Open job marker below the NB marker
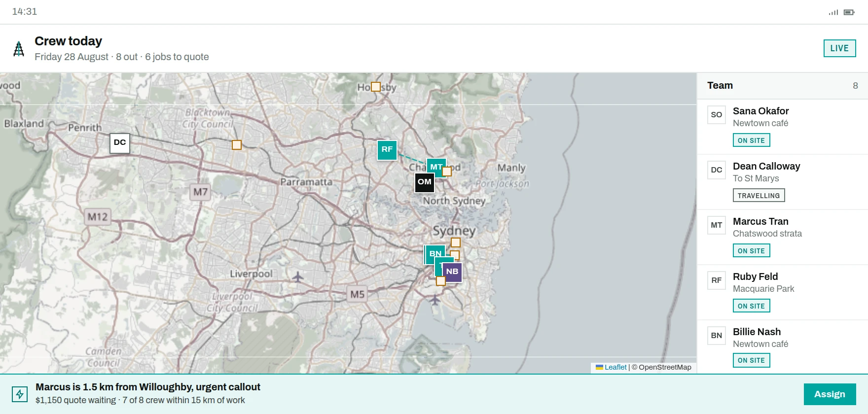Viewport: 868px width, 414px height. coord(441,281)
